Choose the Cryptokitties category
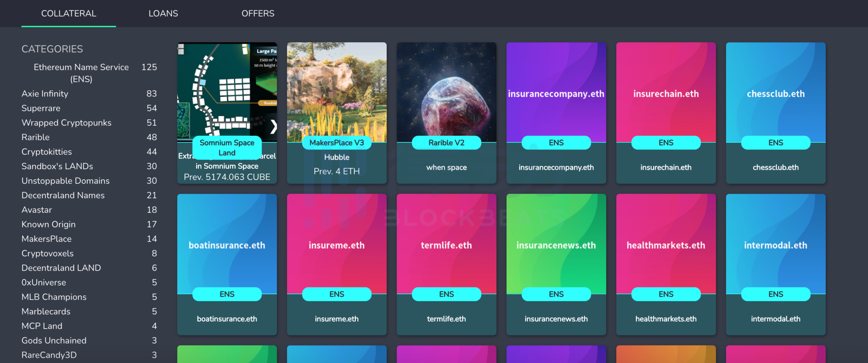 click(89, 152)
